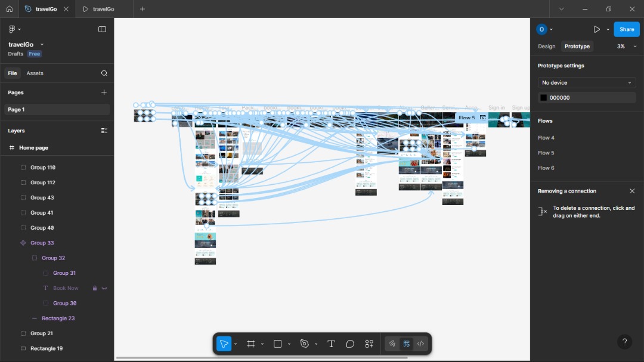Image resolution: width=644 pixels, height=362 pixels.
Task: Open avatar multiplayer dropdown
Action: (x=551, y=30)
